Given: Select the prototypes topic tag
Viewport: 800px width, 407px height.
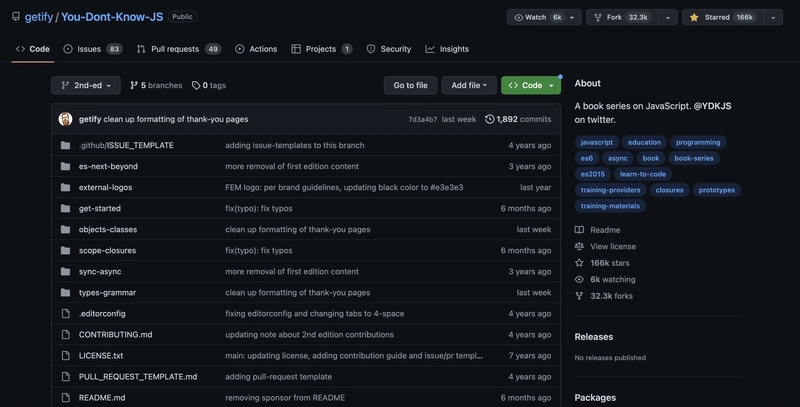Looking at the screenshot, I should click(x=717, y=190).
